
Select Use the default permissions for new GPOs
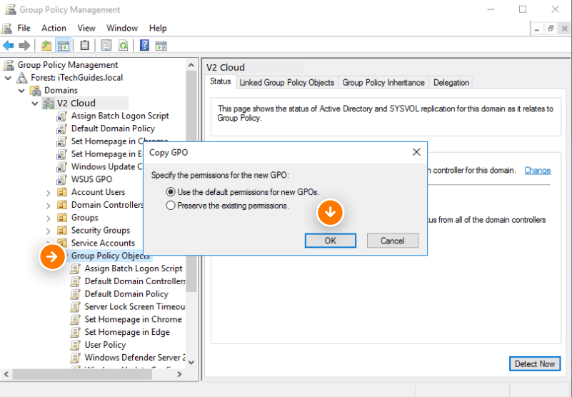(170, 192)
